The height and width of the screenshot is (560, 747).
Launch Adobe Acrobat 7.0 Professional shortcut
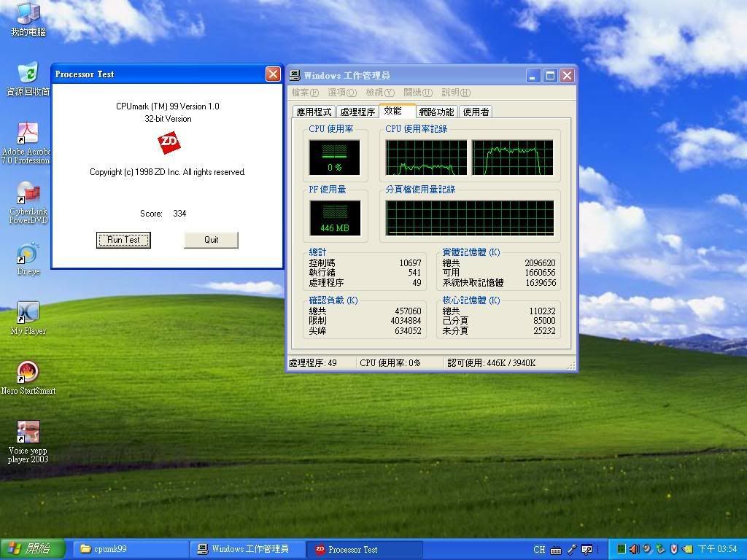click(x=28, y=134)
